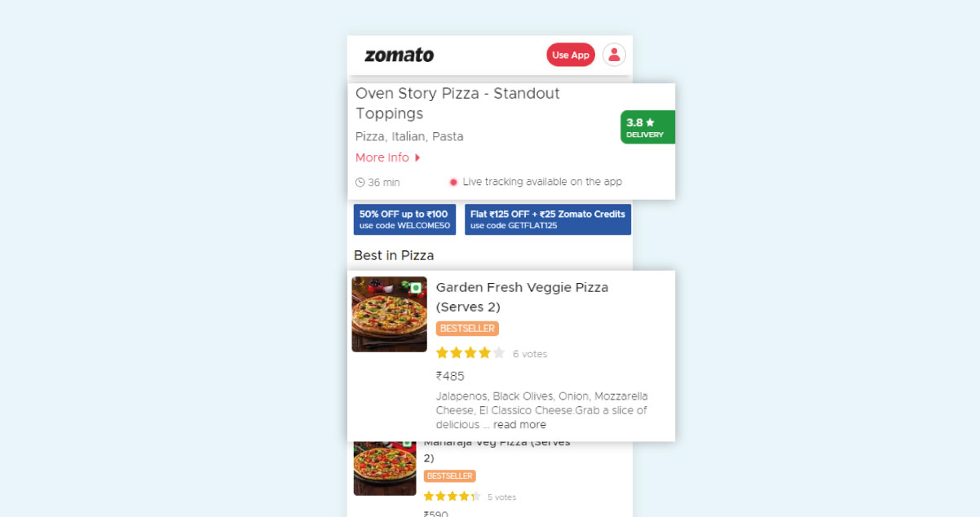Click the red live tracking dot
This screenshot has width=980, height=517.
(453, 182)
